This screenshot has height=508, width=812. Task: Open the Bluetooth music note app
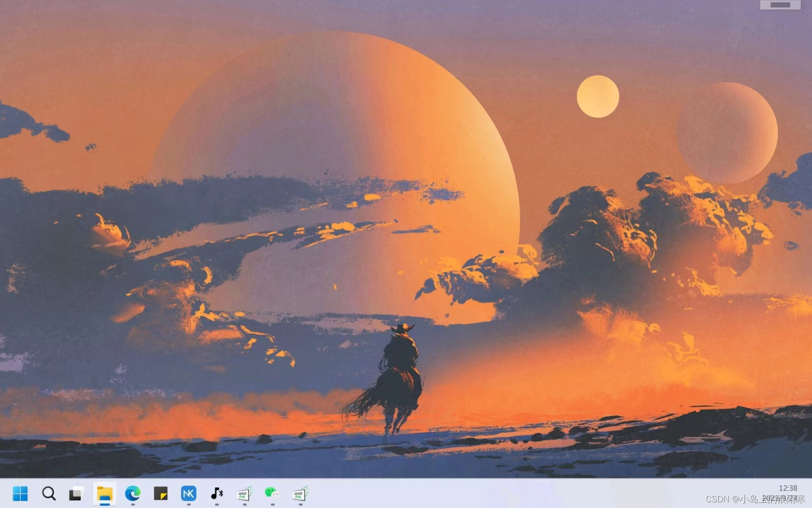[x=217, y=493]
